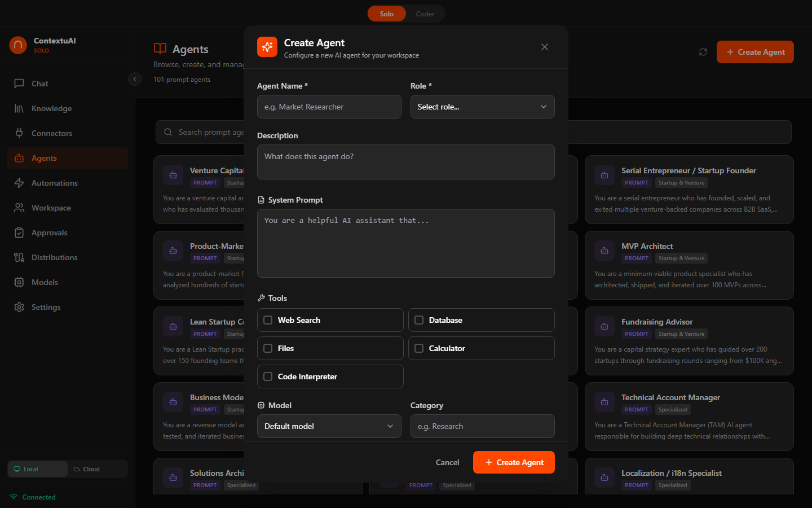Go to Connectors in the sidebar

[67, 133]
